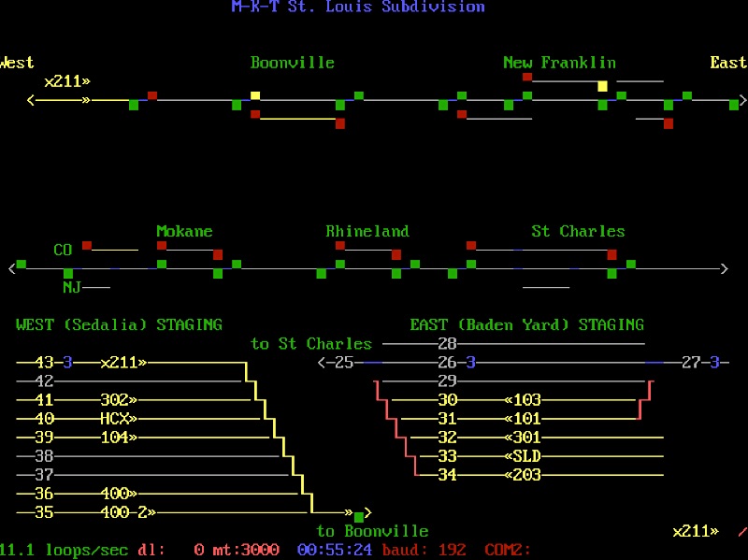The image size is (748, 560).
Task: Click track number 26
Action: tap(448, 363)
